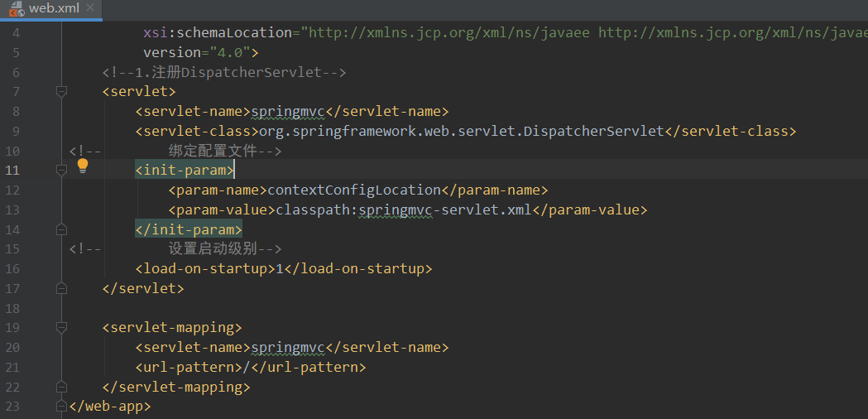
Task: Click springmvc in the servlet-name on line 20
Action: [x=288, y=348]
